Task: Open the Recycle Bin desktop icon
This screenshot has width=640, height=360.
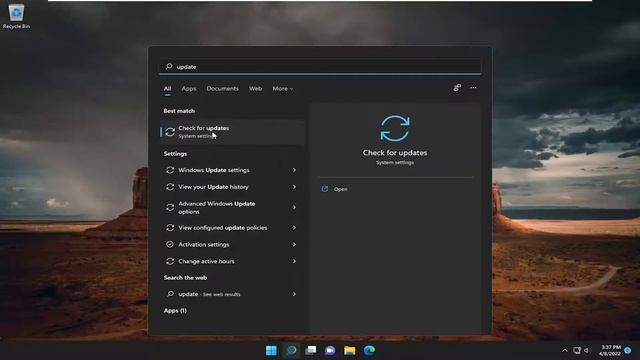Action: click(x=16, y=16)
